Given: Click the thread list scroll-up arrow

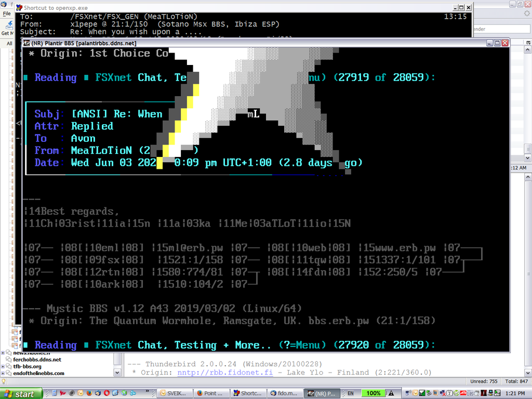Looking at the screenshot, I should tap(528, 50).
